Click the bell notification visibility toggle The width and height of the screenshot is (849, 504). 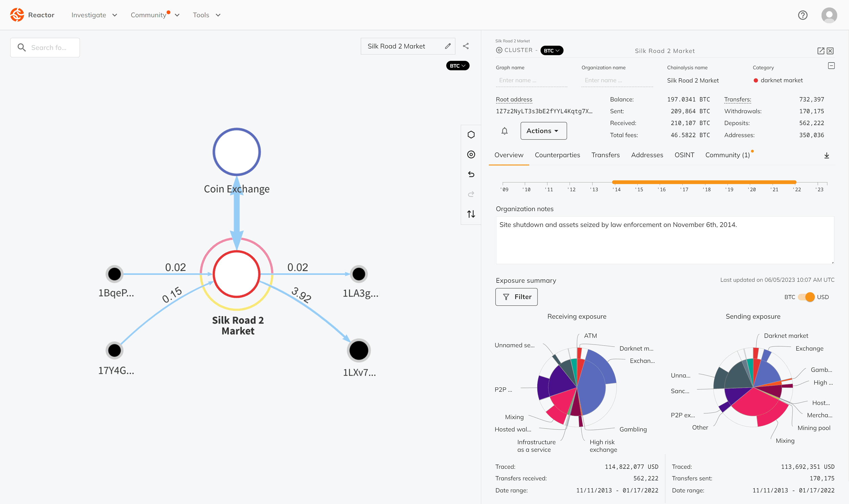point(504,131)
